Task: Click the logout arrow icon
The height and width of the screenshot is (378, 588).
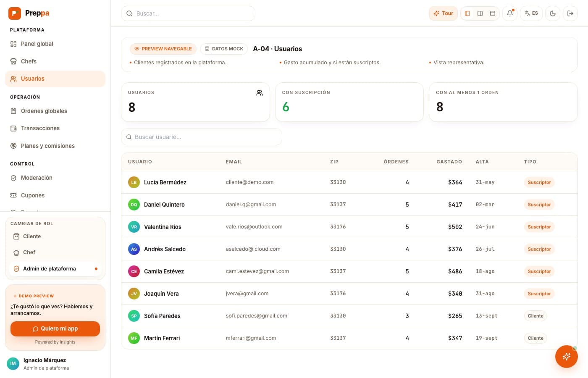Action: (x=570, y=13)
